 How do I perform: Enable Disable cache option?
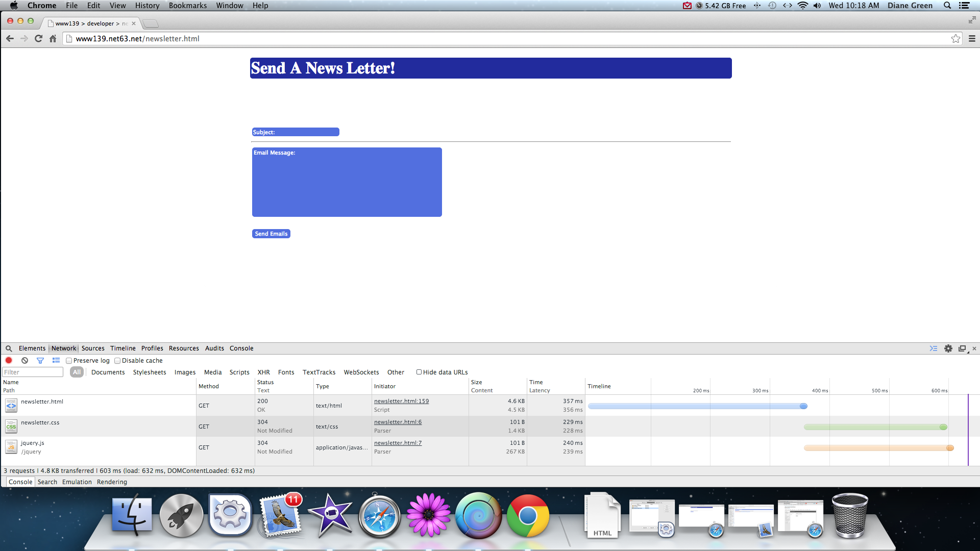pos(118,360)
